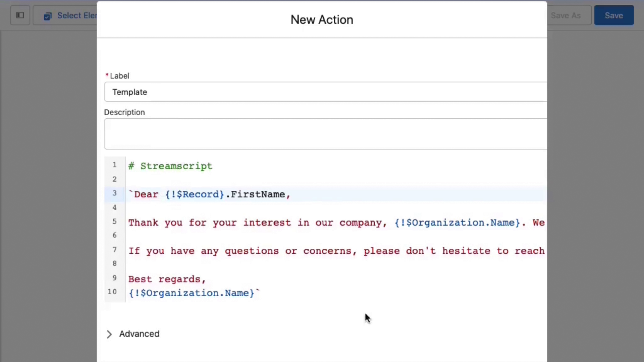Click the {!$Organization.Name} closing line 10
This screenshot has height=362, width=644.
[194, 293]
